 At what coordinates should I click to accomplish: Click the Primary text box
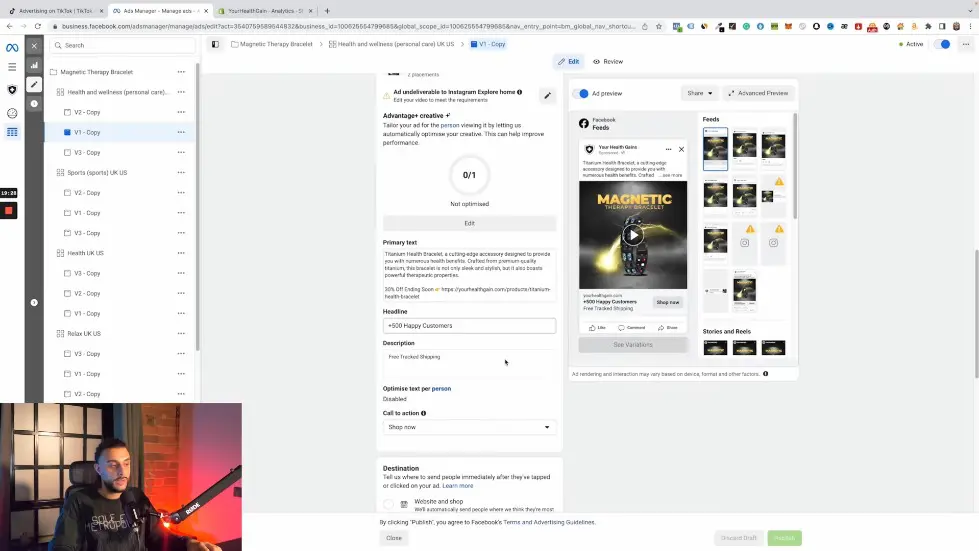tap(469, 275)
